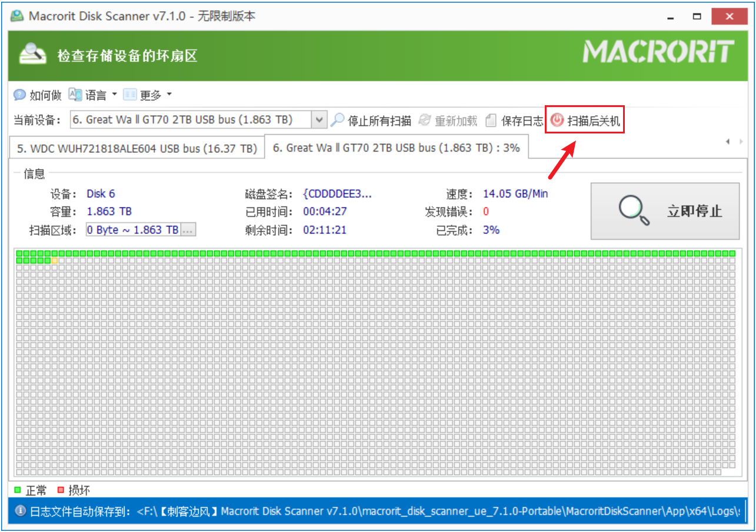
Task: Click the Disk 6 device value
Action: pyautogui.click(x=101, y=194)
